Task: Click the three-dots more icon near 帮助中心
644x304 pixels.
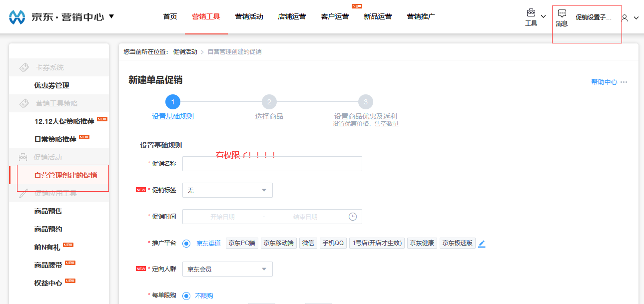Action: (x=624, y=82)
